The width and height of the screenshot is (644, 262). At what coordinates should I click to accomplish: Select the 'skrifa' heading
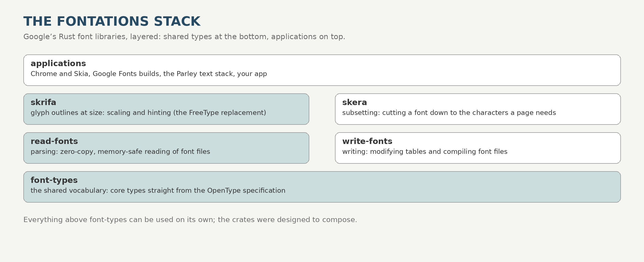click(x=43, y=102)
